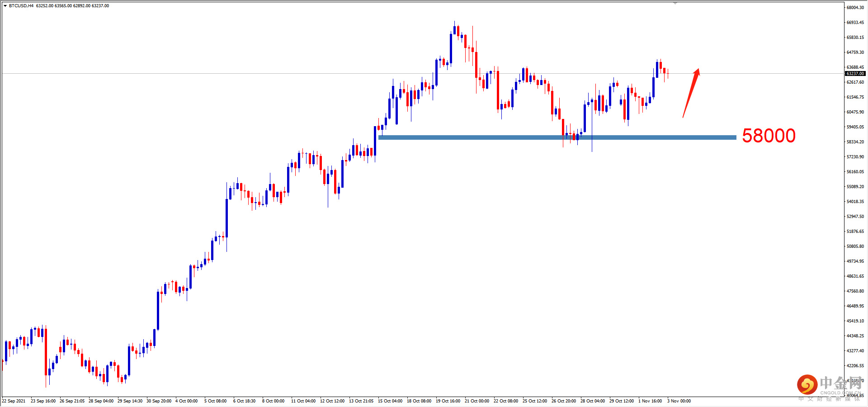Click time axis label 26 Oct 20:00

[x=564, y=401]
